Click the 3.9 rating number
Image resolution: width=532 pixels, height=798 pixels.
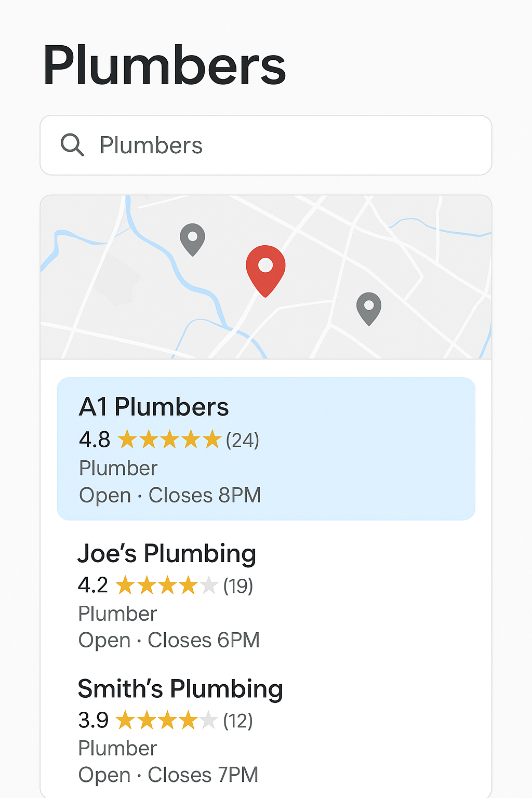[93, 721]
